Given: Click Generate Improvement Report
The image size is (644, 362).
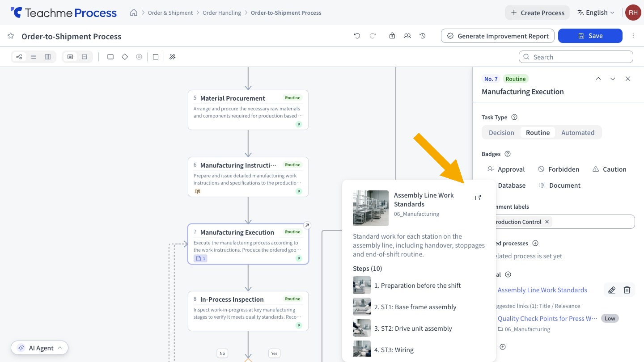Looking at the screenshot, I should pyautogui.click(x=498, y=36).
